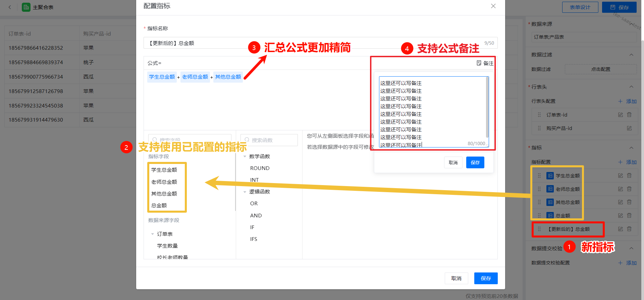This screenshot has height=300, width=644.
Task: Click the back arrow beside 主聚合表
Action: [10, 7]
